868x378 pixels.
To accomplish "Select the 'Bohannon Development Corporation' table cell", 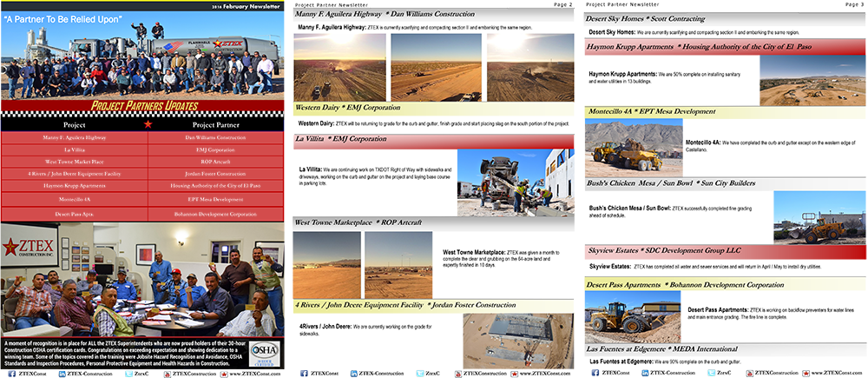I will tap(216, 214).
